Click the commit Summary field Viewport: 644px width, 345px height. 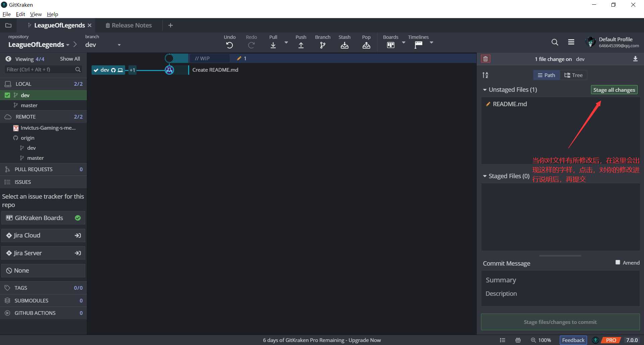pos(560,280)
